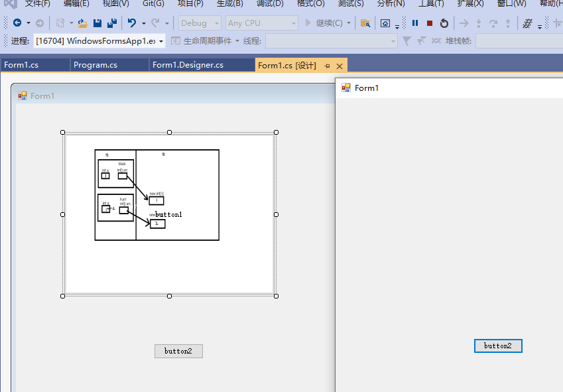Switch to the Program.cs tab
Screen dimensions: 563x392
pos(109,65)
